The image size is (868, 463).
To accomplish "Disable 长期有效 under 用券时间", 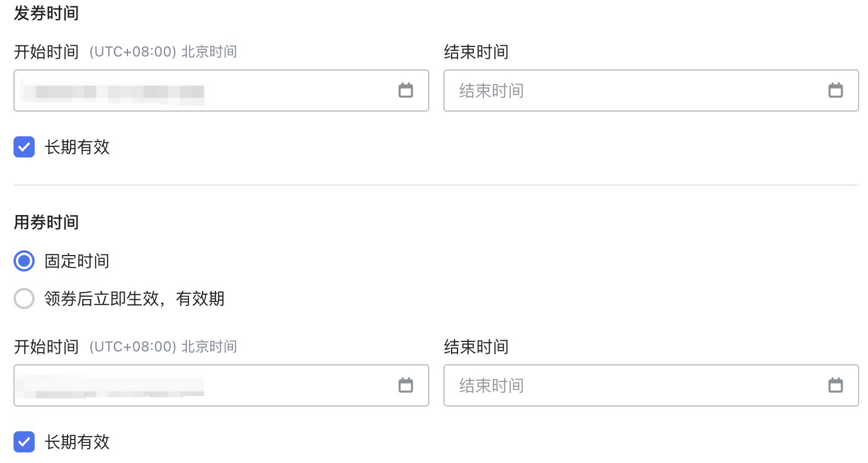I will (x=24, y=442).
